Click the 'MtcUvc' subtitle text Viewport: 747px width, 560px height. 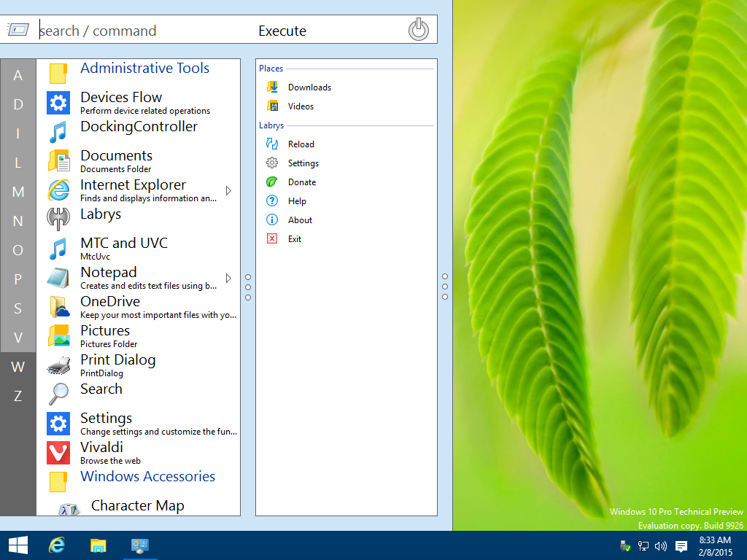(95, 256)
